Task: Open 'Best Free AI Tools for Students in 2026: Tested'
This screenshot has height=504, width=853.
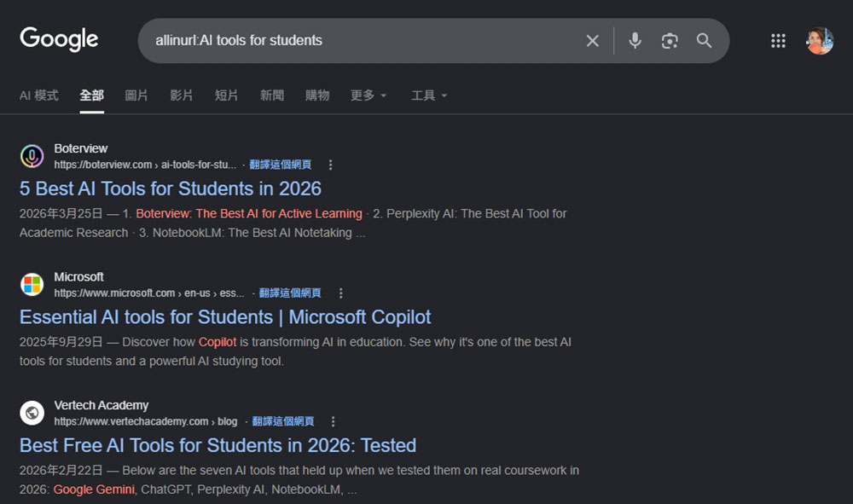Action: click(218, 445)
